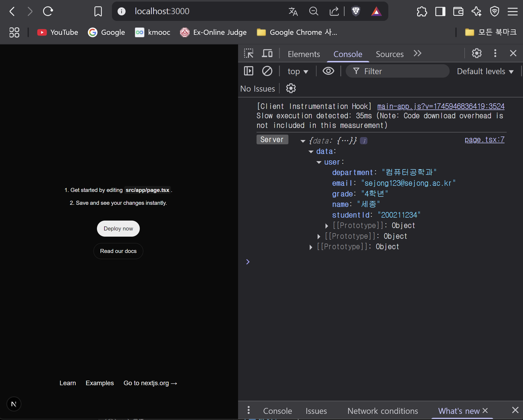Click the inspect element picker icon

pyautogui.click(x=249, y=54)
